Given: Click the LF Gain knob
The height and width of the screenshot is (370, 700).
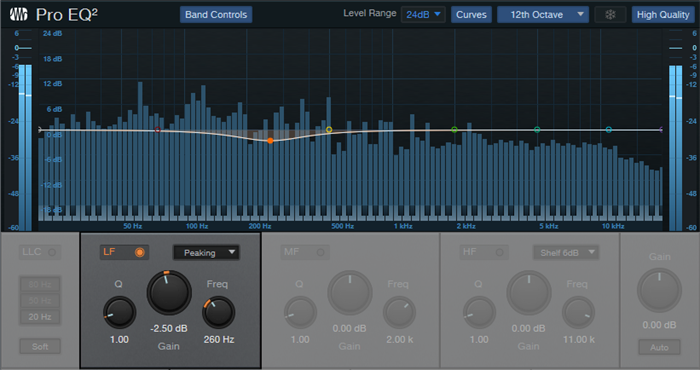Looking at the screenshot, I should pyautogui.click(x=169, y=292).
